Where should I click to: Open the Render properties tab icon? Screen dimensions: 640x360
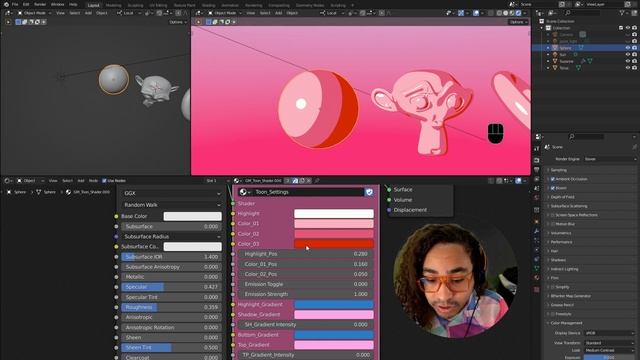(x=537, y=160)
